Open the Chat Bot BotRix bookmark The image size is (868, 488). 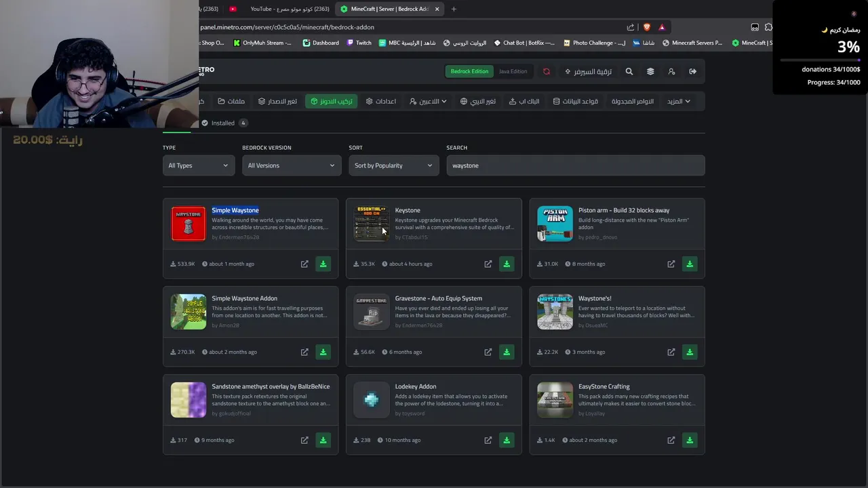pyautogui.click(x=524, y=43)
